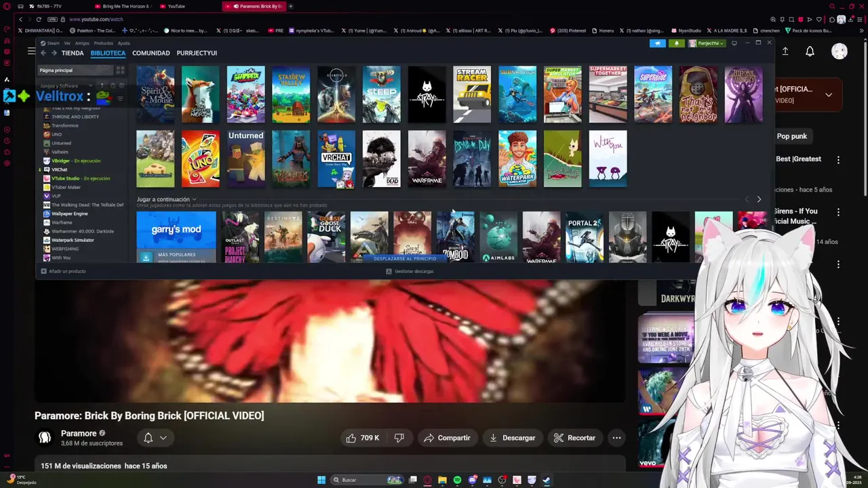868x488 pixels.
Task: Open the Ayuda menu in Steam
Action: tap(124, 43)
